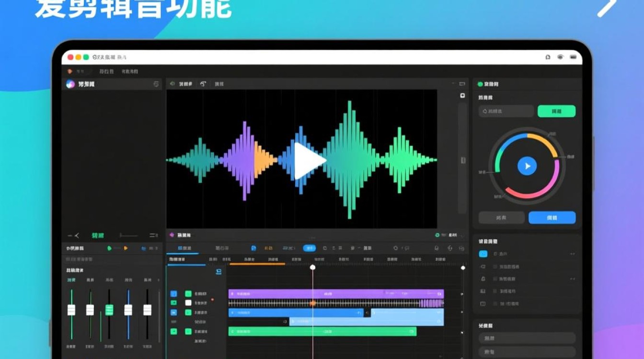
Task: Click the orange range bar on the timeline ruler
Action: tap(257, 264)
